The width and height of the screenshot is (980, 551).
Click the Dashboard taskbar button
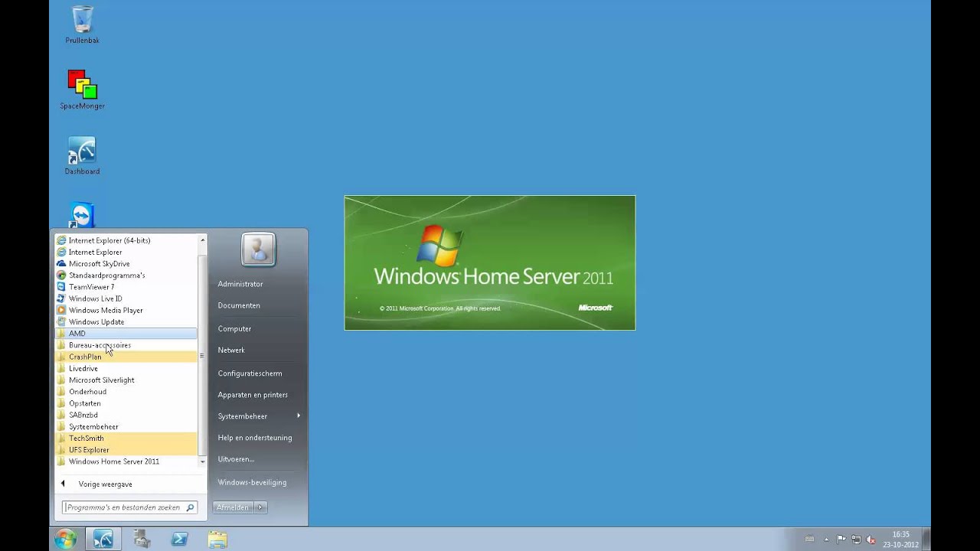coord(103,539)
